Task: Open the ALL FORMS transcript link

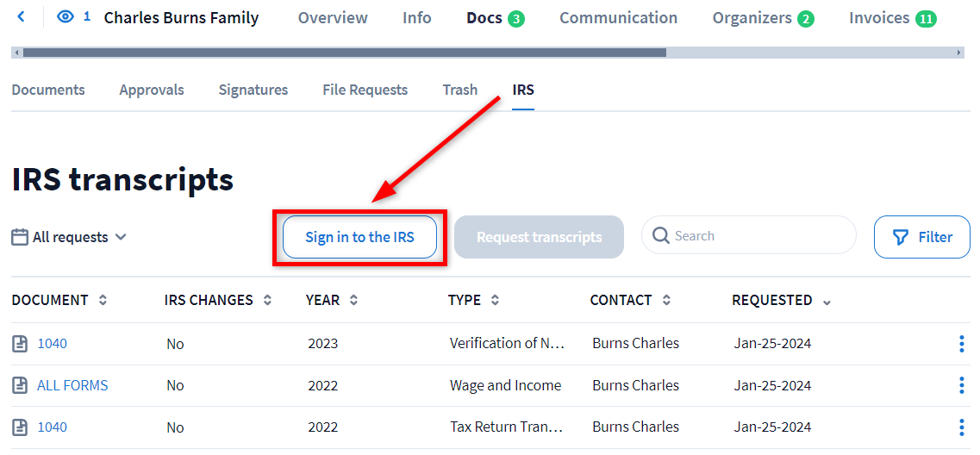Action: pyautogui.click(x=72, y=386)
